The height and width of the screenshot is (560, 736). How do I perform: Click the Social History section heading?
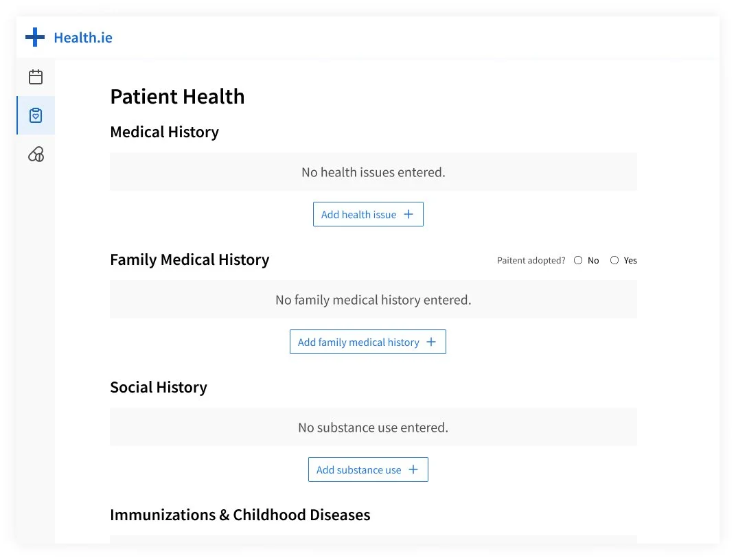click(158, 387)
